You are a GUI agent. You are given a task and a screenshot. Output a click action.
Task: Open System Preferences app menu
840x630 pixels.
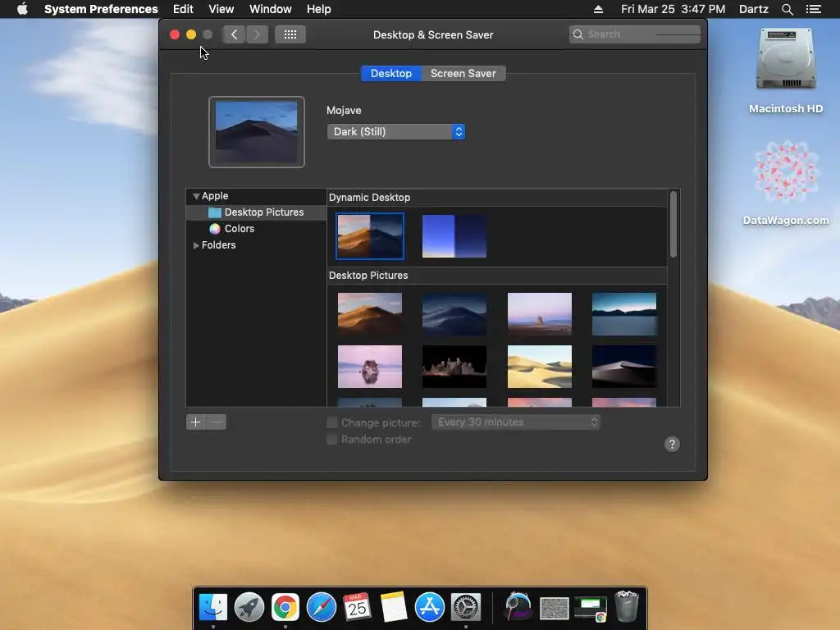point(101,9)
